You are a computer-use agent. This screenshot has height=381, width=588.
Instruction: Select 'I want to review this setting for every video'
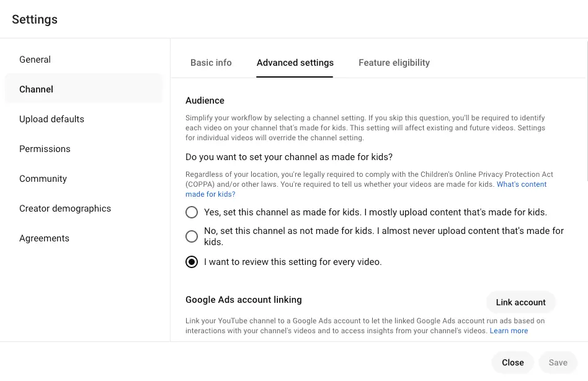tap(192, 262)
